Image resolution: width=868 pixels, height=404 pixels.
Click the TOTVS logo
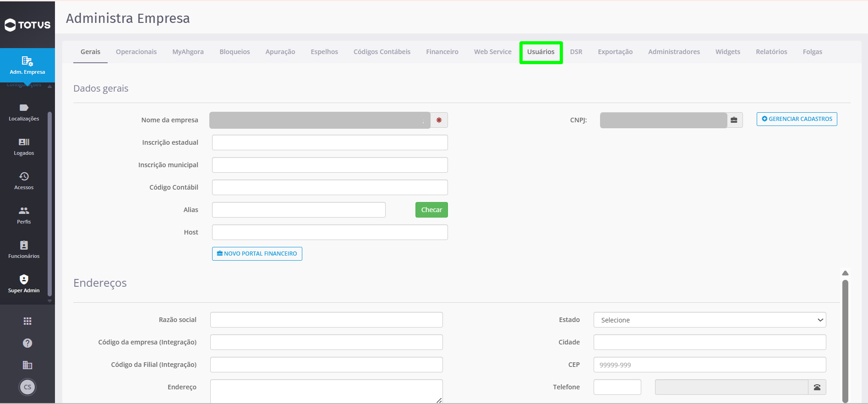click(x=27, y=25)
